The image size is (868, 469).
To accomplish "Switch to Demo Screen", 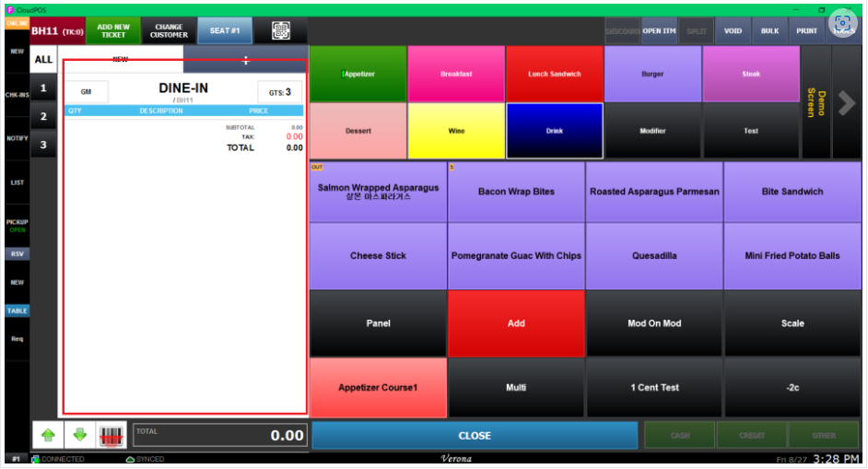I will pos(816,102).
